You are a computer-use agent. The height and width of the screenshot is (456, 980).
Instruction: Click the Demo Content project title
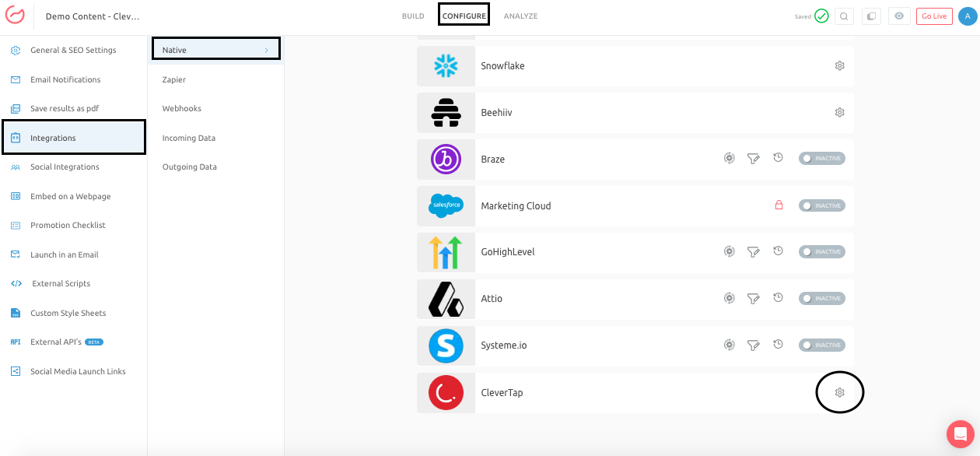[93, 16]
